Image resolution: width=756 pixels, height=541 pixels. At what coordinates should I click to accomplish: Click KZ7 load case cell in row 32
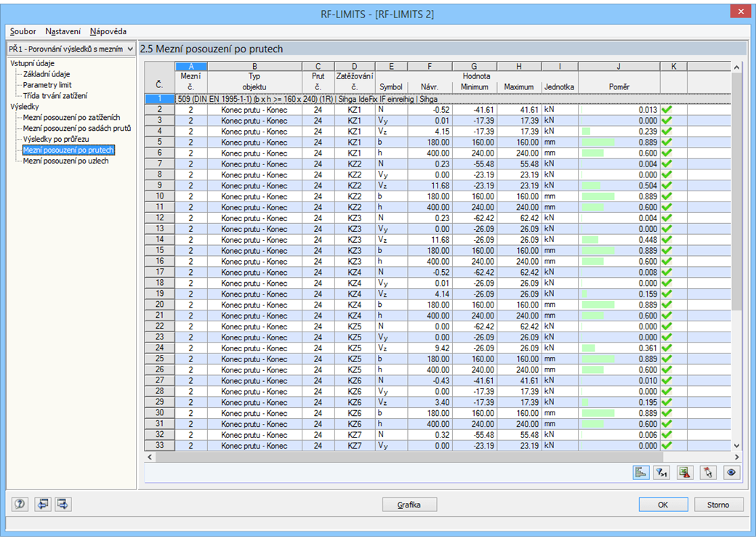pos(355,435)
